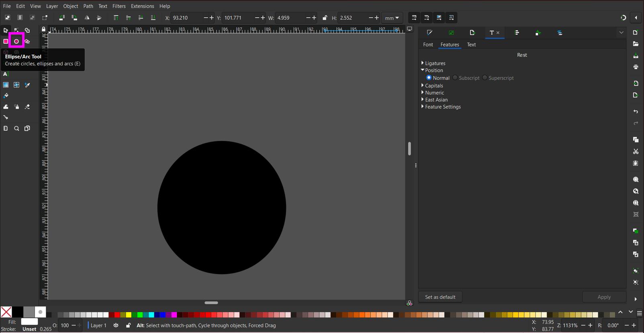Expand the Feature Settings section
This screenshot has width=644, height=333.
[x=423, y=107]
